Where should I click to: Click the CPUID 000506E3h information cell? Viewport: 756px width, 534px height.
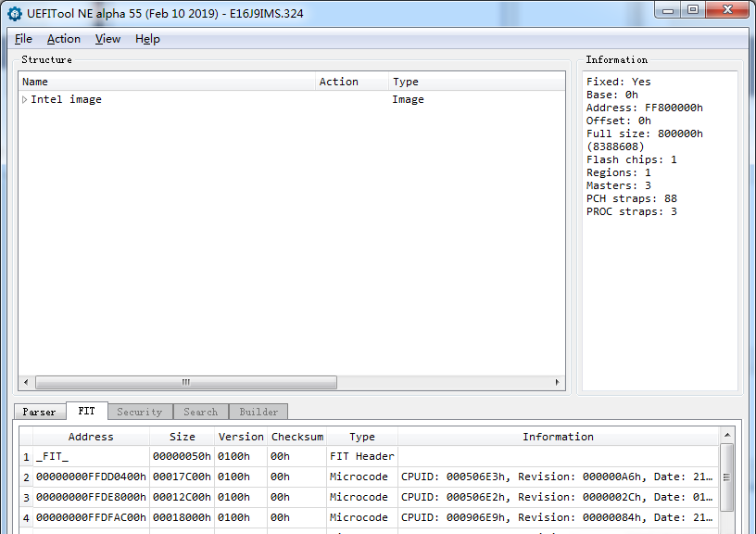[x=559, y=477]
